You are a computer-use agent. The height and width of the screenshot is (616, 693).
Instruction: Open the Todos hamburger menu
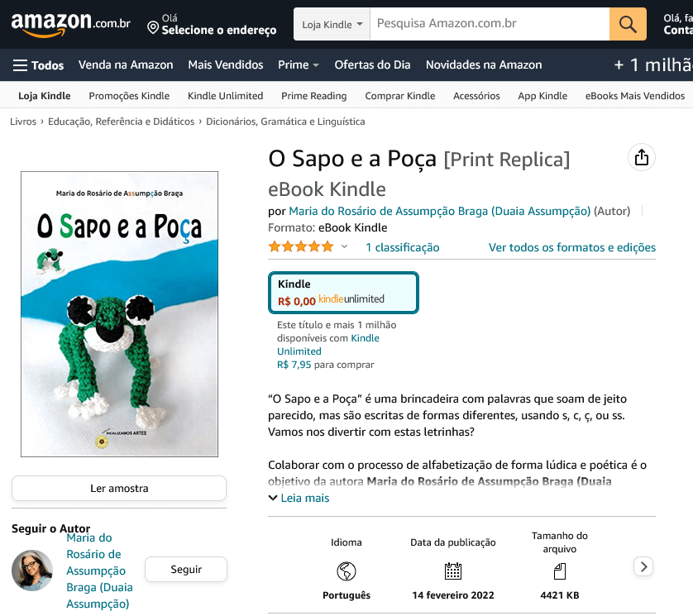click(x=38, y=65)
